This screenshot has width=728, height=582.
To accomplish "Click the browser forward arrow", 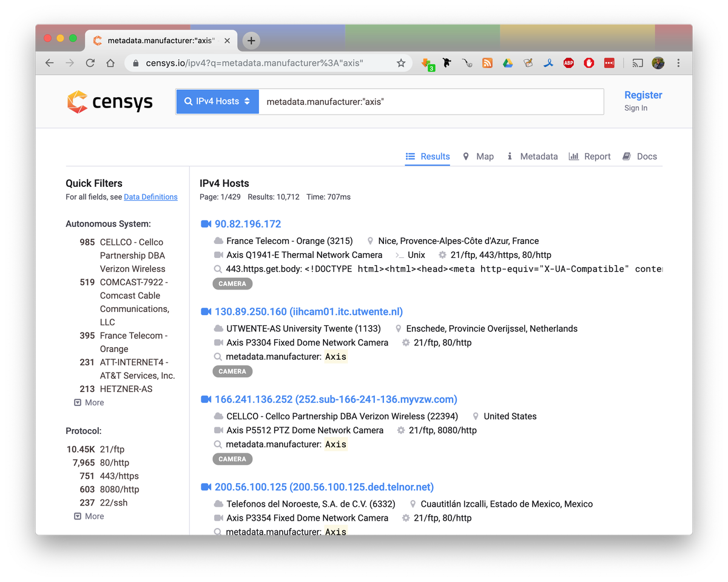I will (x=70, y=63).
